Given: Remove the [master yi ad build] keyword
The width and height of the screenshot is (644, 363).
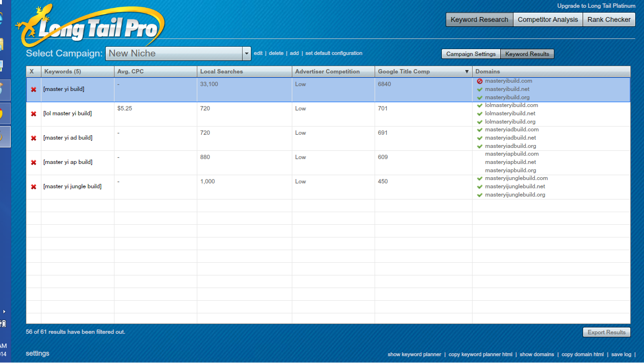Looking at the screenshot, I should coord(34,138).
